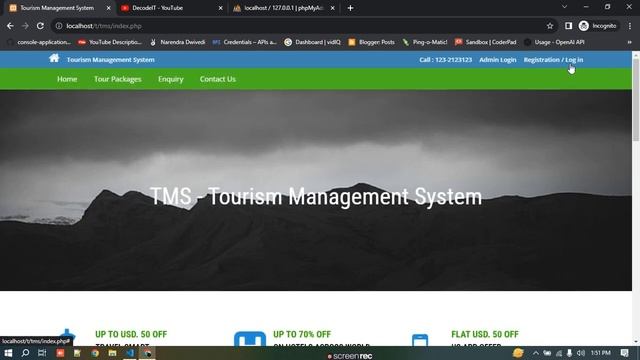
Task: Close the phpMyAdmin tab
Action: [x=333, y=8]
